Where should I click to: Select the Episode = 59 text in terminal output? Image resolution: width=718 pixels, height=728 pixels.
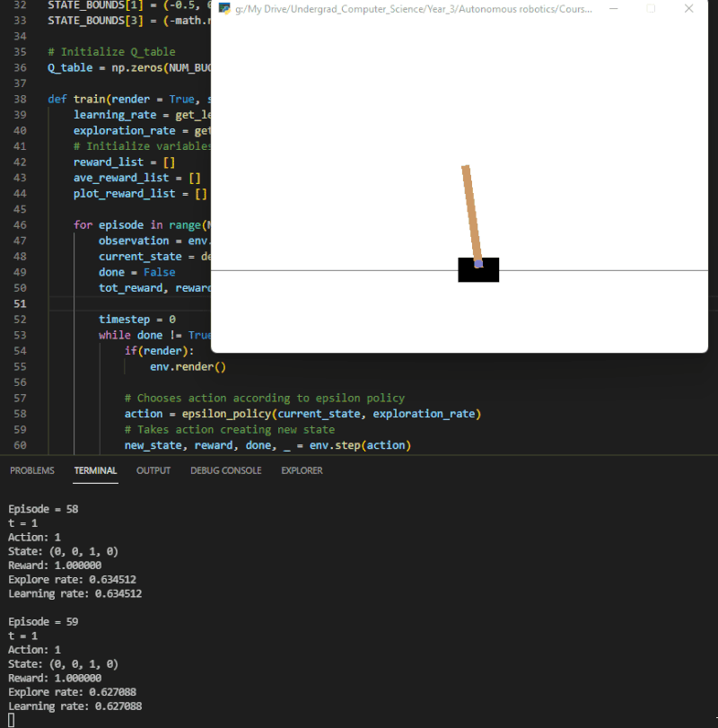pyautogui.click(x=42, y=621)
